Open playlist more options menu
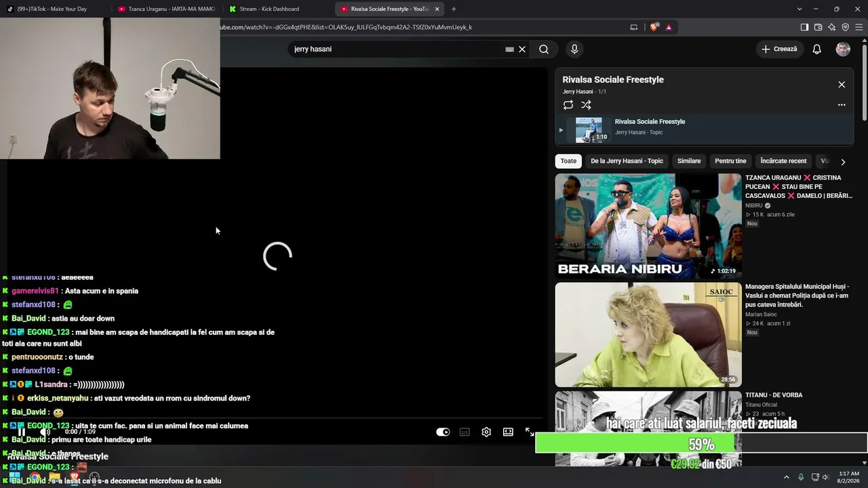 pyautogui.click(x=842, y=105)
